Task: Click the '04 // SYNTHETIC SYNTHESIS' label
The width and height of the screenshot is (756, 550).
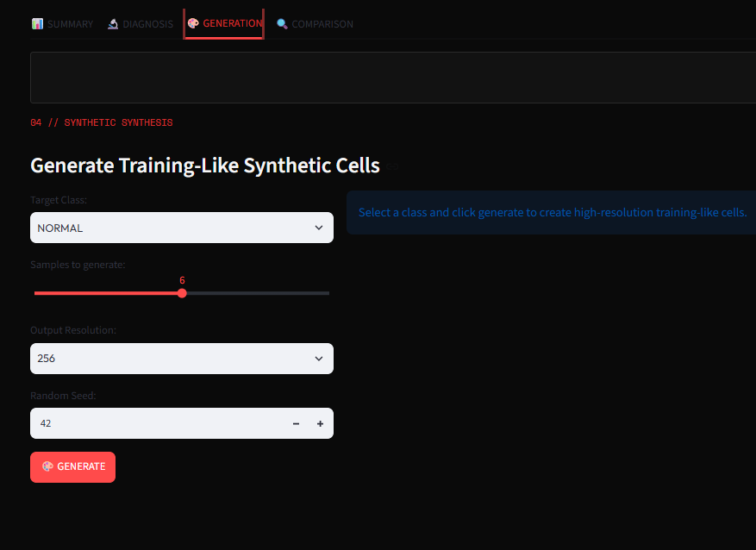Action: pos(101,122)
